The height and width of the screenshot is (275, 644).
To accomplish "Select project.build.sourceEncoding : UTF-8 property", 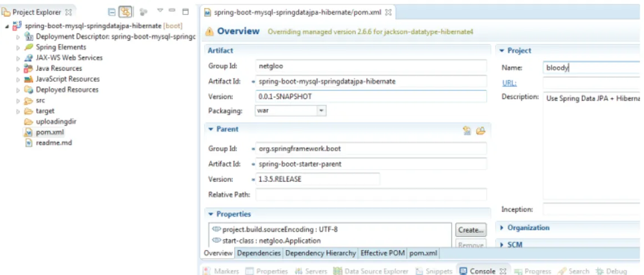I will 275,229.
